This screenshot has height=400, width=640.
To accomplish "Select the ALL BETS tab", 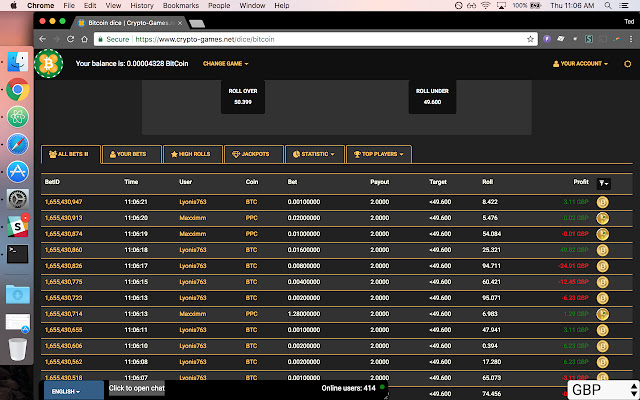I will point(71,154).
